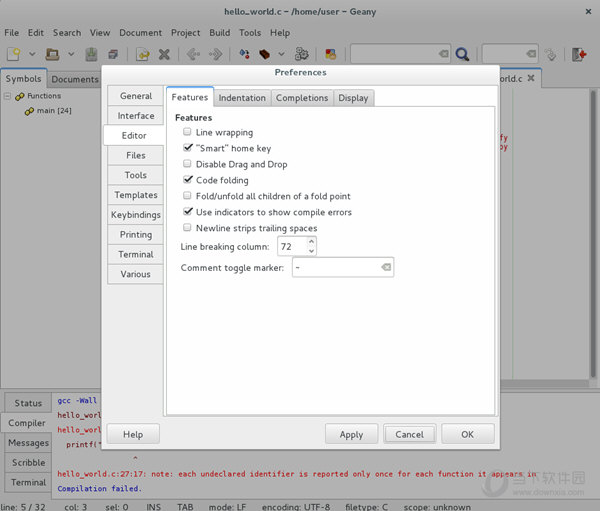Open the New file dropdown arrow
Screen dimensions: 600x511
pyautogui.click(x=31, y=54)
